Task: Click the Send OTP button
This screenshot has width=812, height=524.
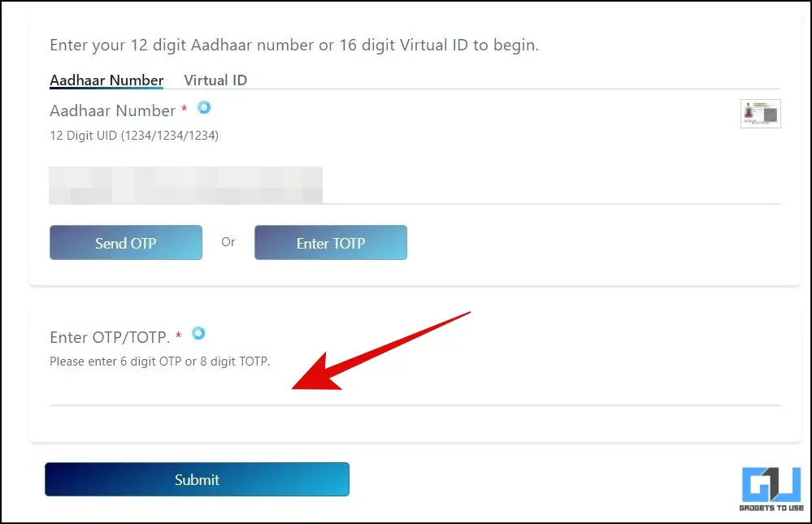Action: (x=126, y=242)
